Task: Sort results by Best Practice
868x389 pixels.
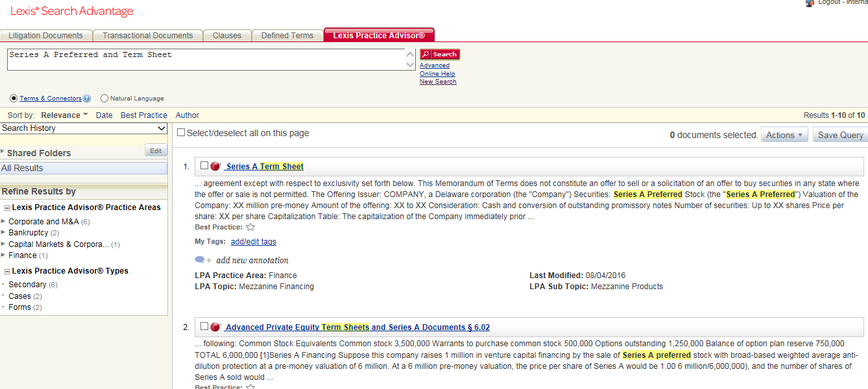Action: coord(144,115)
